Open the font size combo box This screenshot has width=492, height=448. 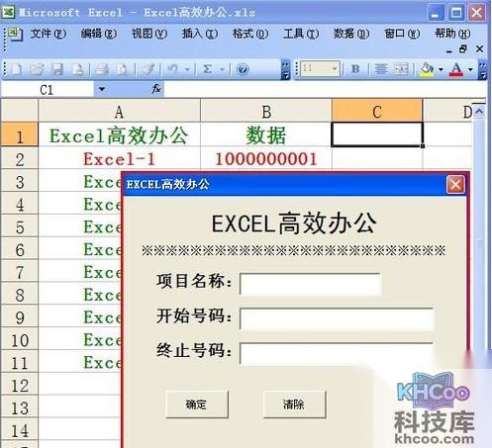[320, 68]
